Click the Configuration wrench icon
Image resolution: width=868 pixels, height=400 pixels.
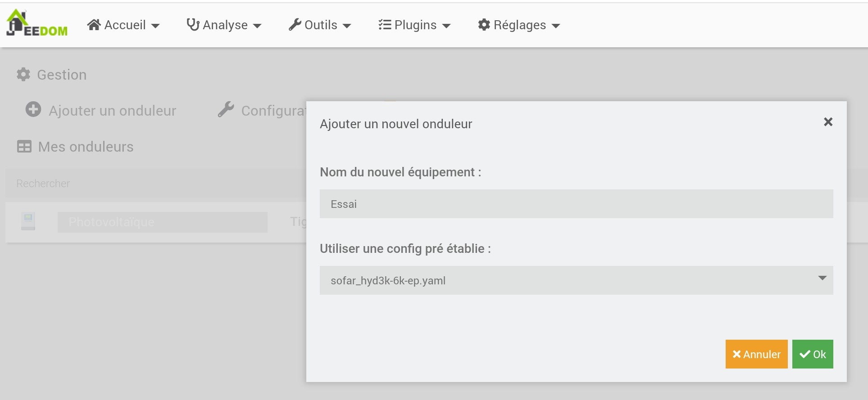[x=226, y=109]
